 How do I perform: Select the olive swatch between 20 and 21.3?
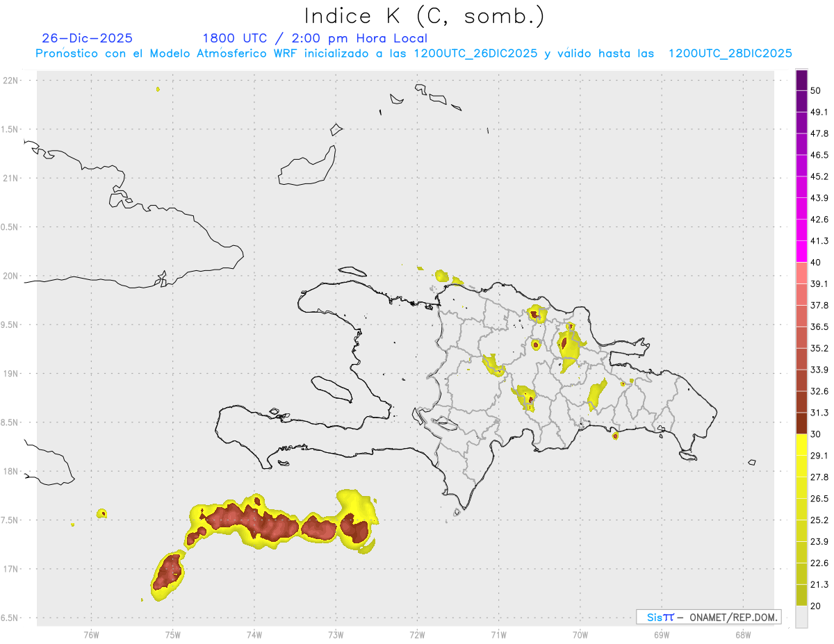click(801, 595)
